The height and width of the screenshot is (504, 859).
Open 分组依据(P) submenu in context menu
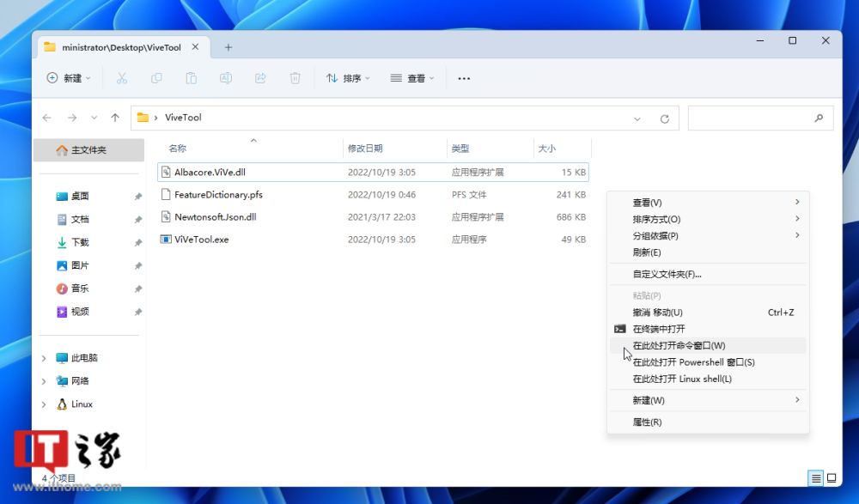coord(708,235)
